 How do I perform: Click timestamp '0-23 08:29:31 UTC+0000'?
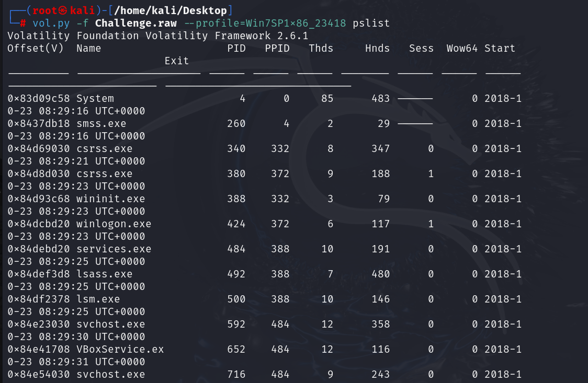click(x=76, y=362)
